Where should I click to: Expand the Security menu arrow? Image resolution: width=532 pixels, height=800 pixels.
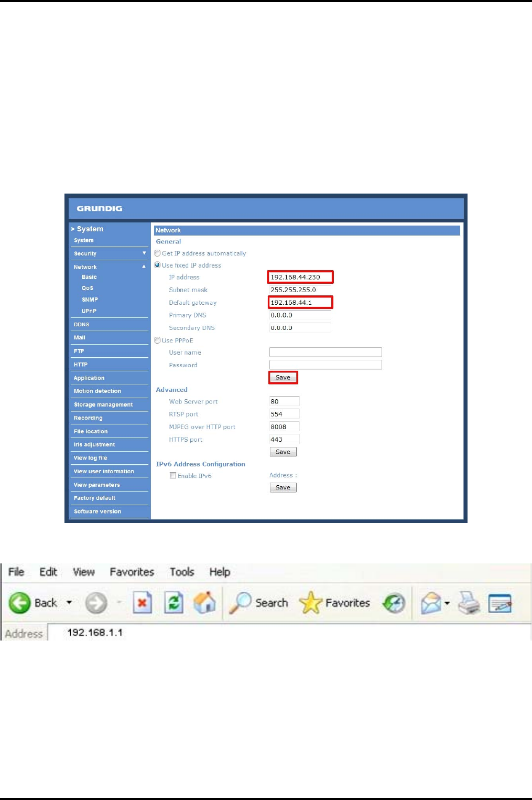click(144, 253)
